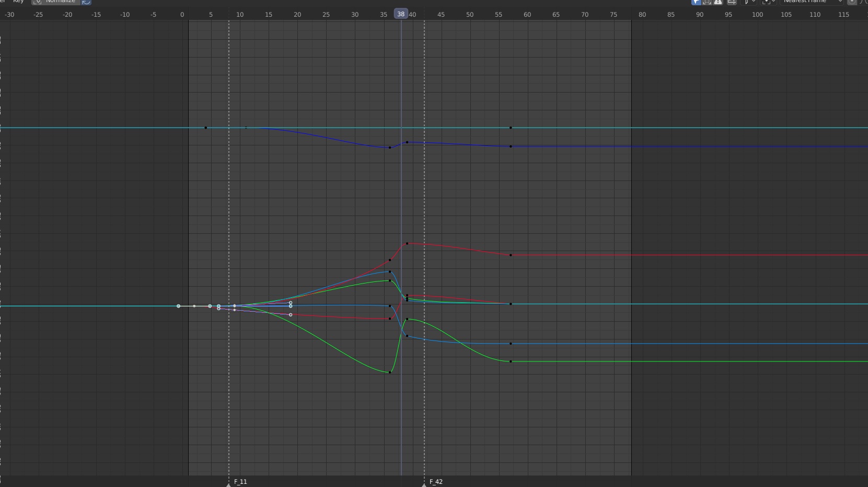Toggle the Auto Normalization refresh icon

pos(86,2)
